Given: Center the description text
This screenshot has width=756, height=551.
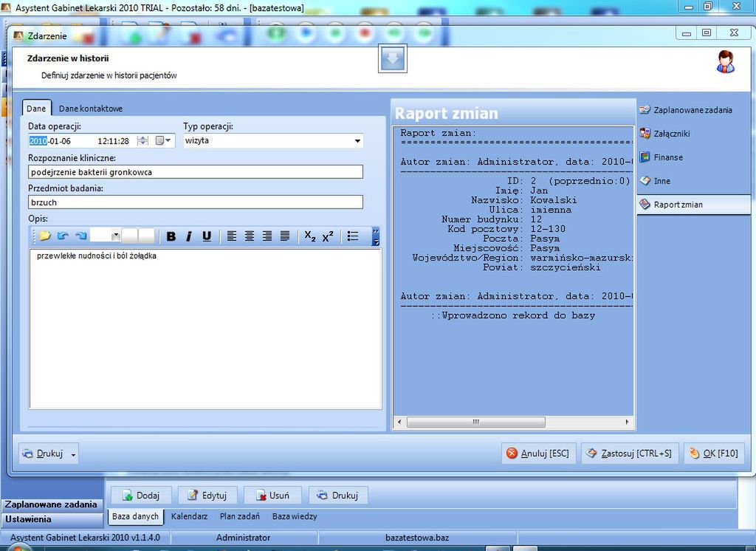Looking at the screenshot, I should 250,236.
